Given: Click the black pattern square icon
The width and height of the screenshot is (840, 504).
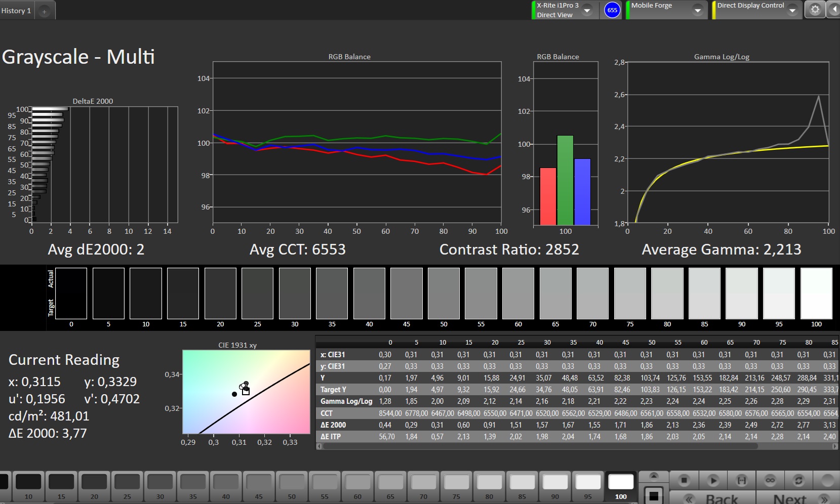Looking at the screenshot, I should click(654, 495).
